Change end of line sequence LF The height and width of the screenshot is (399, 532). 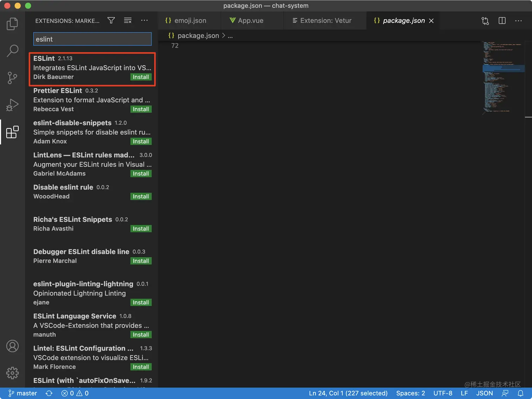[x=464, y=393]
